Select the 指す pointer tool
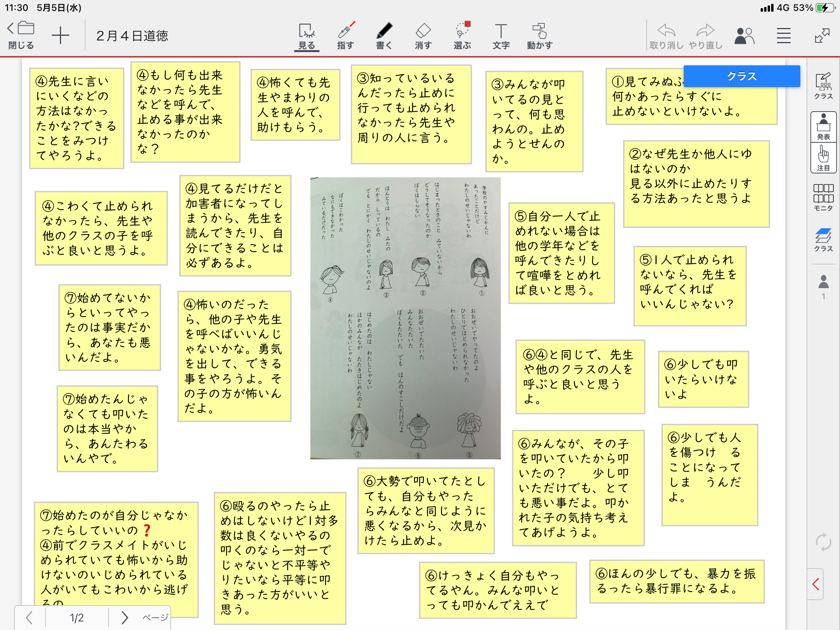This screenshot has width=840, height=630. coord(345,36)
